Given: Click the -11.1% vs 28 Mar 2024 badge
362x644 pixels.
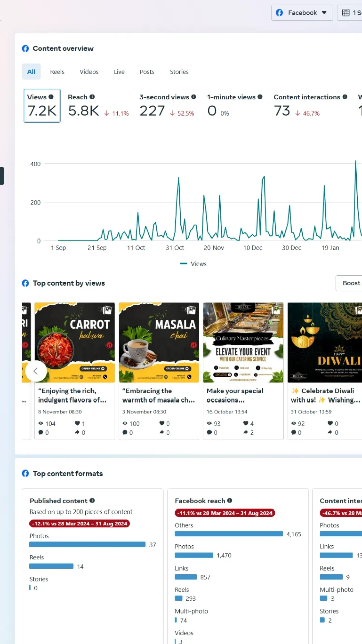Looking at the screenshot, I should 225,513.
